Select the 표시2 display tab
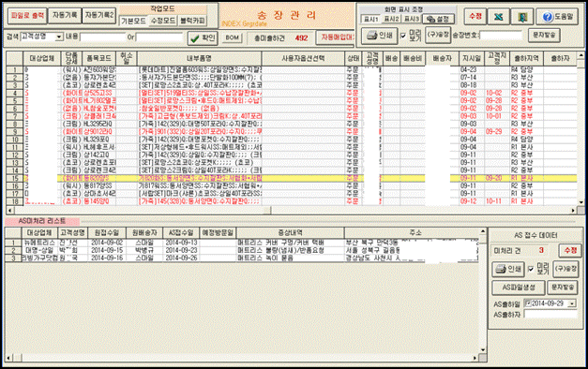The width and height of the screenshot is (588, 369). [391, 19]
